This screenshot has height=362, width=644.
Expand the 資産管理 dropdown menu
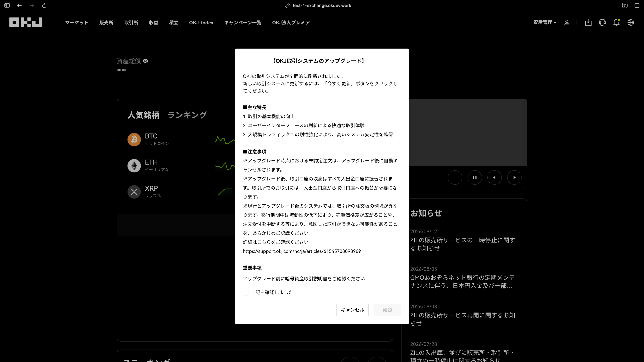[x=545, y=22]
